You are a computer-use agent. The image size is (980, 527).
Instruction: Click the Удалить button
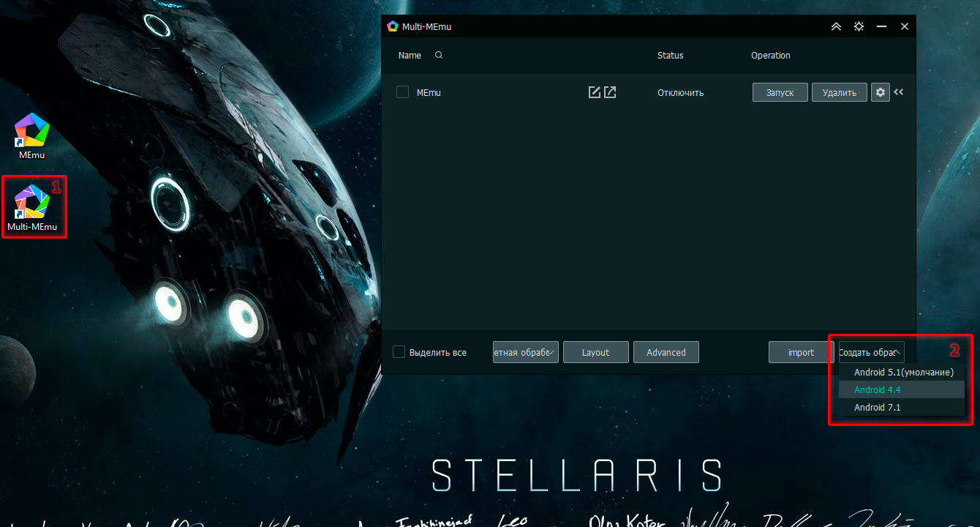click(839, 92)
